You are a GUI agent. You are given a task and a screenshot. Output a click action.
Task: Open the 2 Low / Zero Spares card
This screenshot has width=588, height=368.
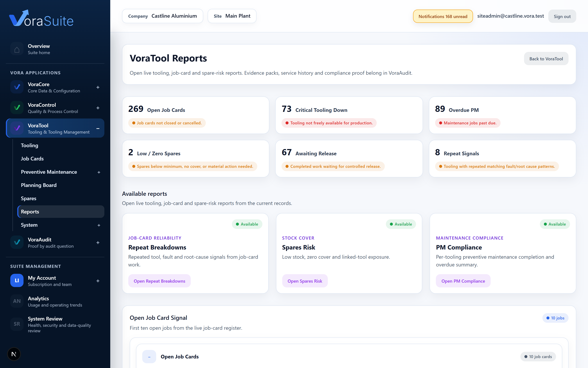pyautogui.click(x=196, y=158)
